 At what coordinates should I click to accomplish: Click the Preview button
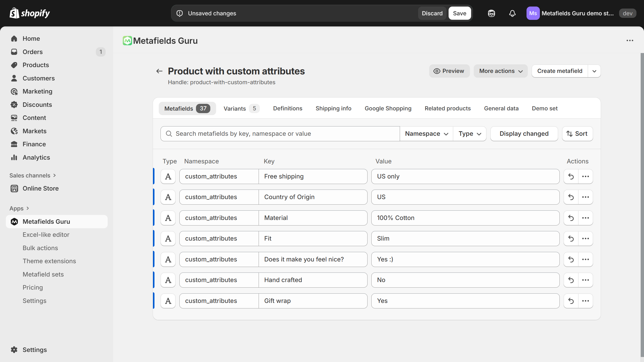click(449, 71)
